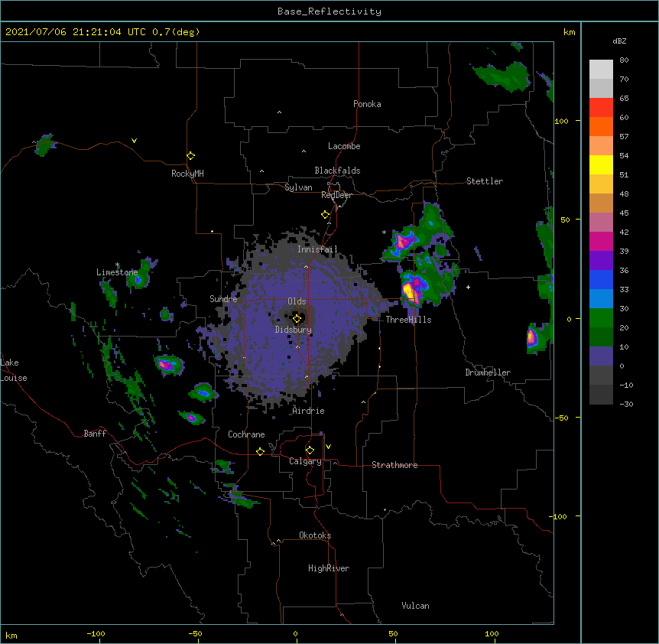The image size is (659, 644).
Task: Click the Didsbury town label
Action: (x=294, y=330)
